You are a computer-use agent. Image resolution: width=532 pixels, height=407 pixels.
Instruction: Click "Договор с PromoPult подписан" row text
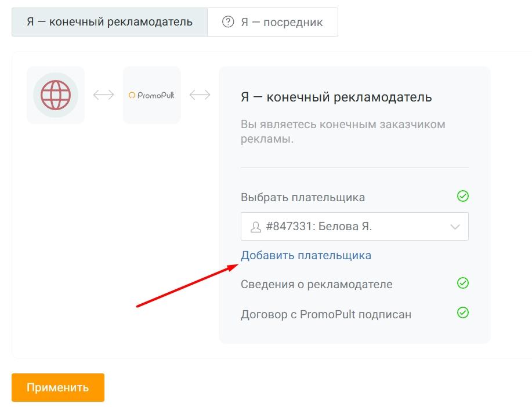point(325,315)
